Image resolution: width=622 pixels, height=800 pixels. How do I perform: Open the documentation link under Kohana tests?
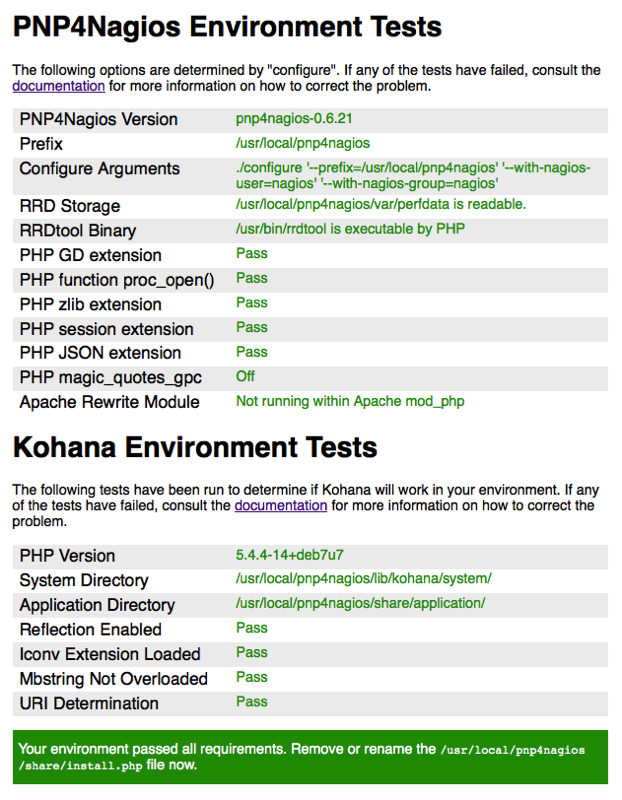(280, 506)
